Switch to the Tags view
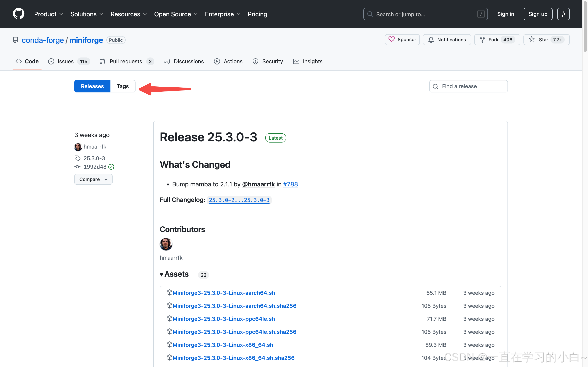This screenshot has height=367, width=588. pos(122,86)
